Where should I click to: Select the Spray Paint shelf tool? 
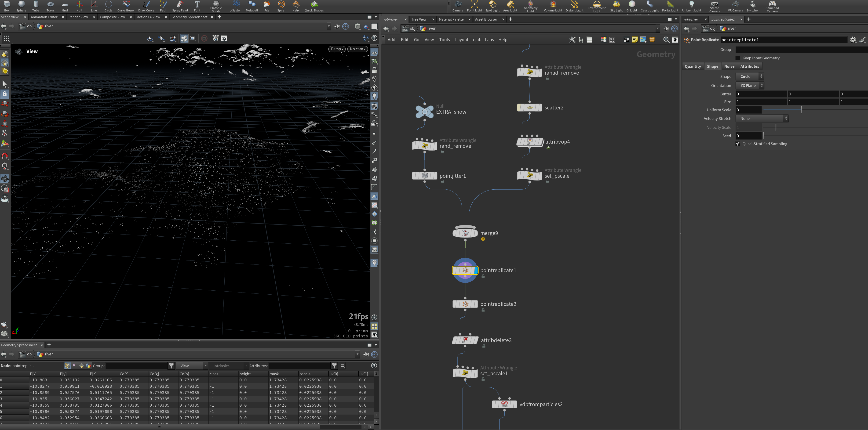(x=180, y=6)
